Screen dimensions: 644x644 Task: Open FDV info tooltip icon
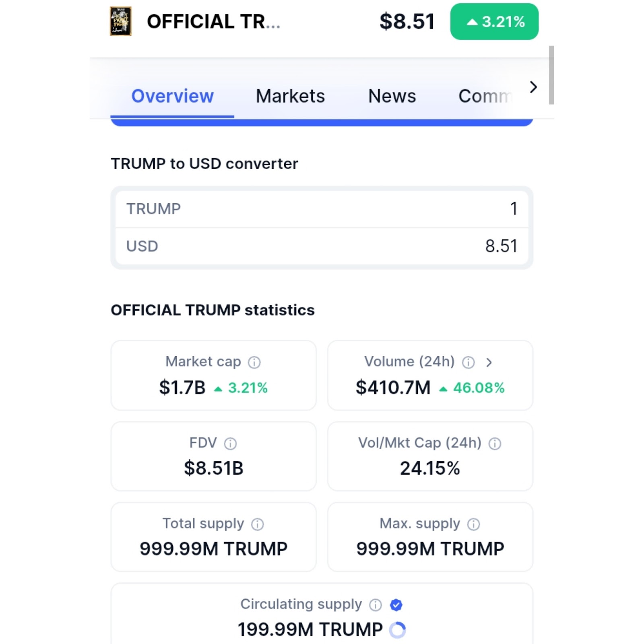tap(230, 444)
